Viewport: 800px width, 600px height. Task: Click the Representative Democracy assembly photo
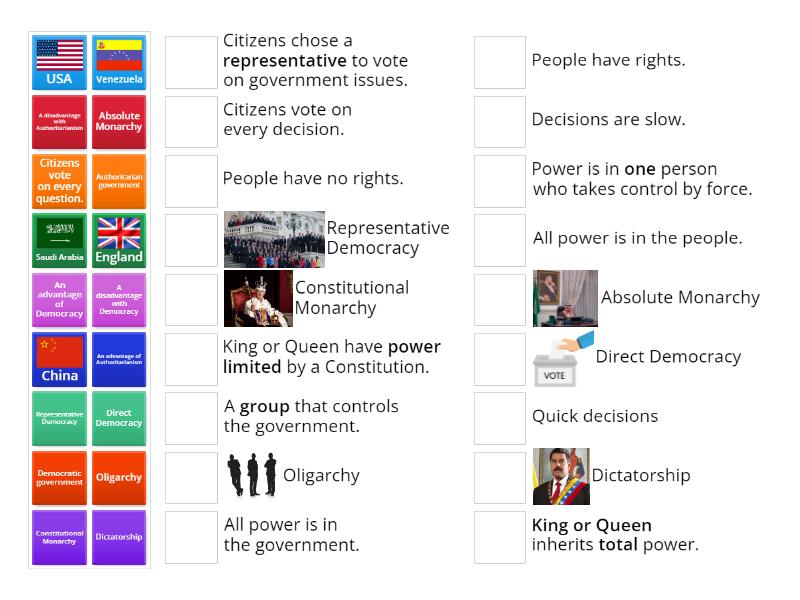pyautogui.click(x=273, y=239)
